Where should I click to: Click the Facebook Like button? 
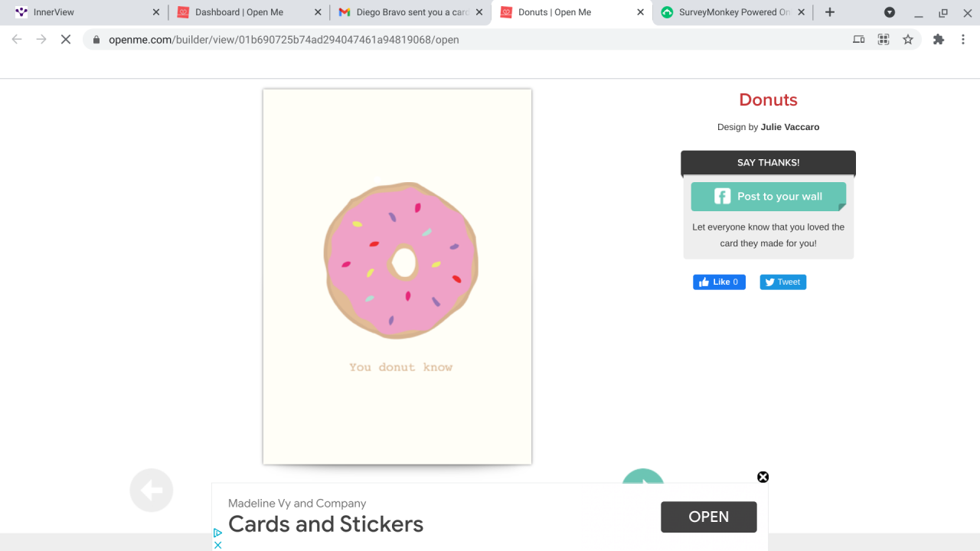pyautogui.click(x=719, y=282)
